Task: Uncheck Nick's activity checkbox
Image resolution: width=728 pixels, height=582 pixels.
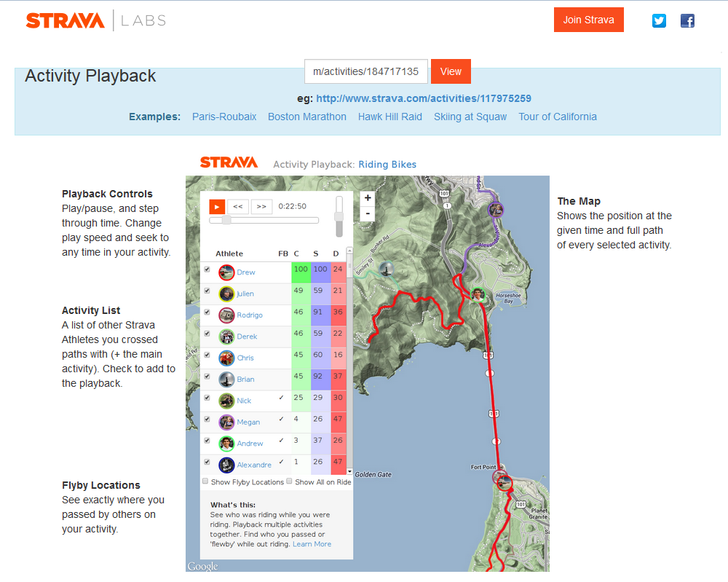Action: tap(207, 398)
